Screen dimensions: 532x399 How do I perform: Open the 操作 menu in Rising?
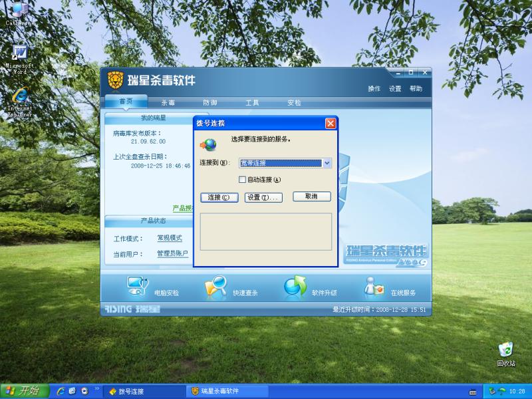[374, 88]
